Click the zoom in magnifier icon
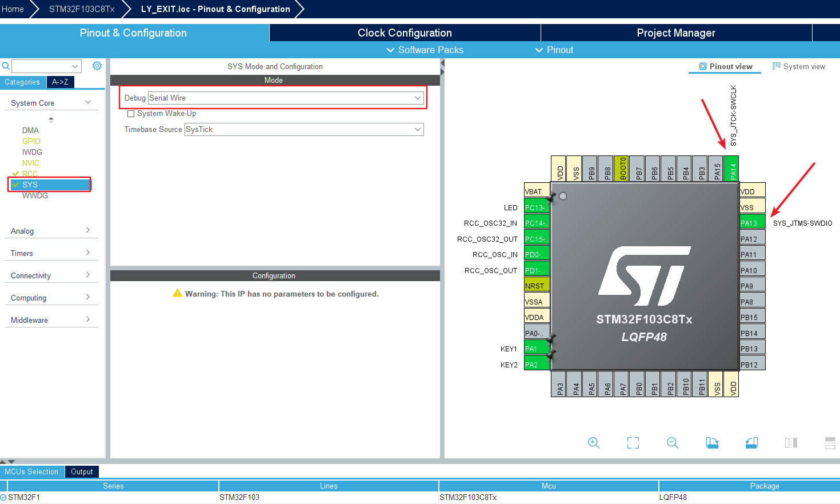Image resolution: width=840 pixels, height=504 pixels. [594, 443]
